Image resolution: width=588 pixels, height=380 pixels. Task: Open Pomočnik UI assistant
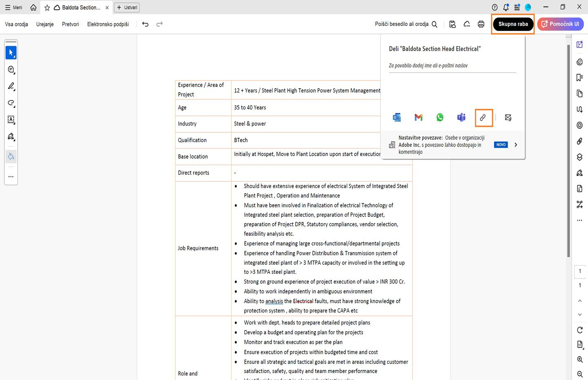(x=560, y=24)
